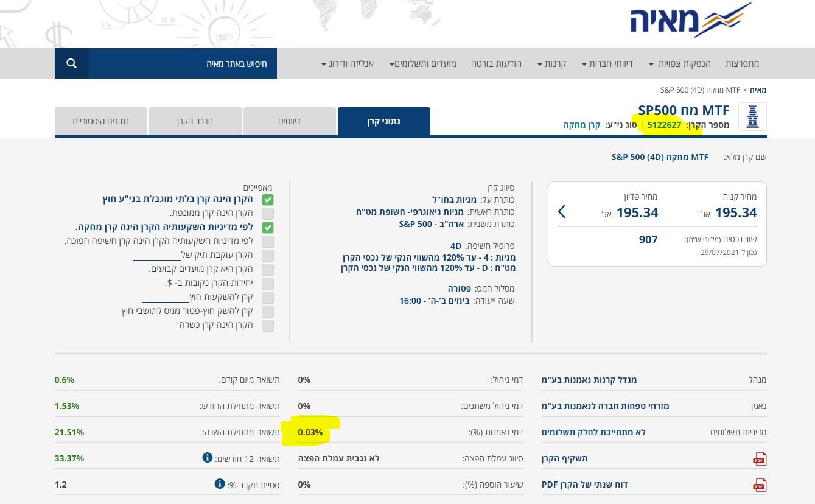Click the fund number 5122627

tap(664, 125)
